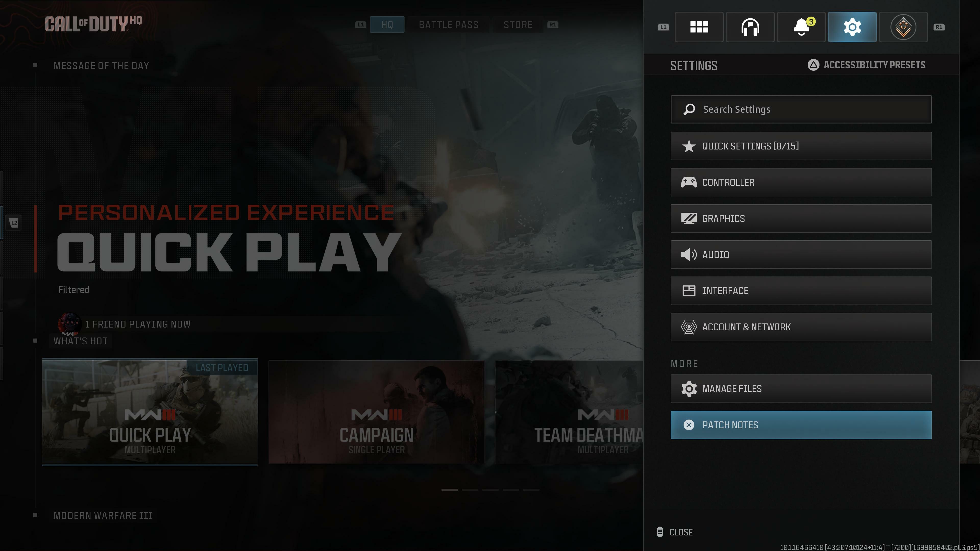This screenshot has width=980, height=551.
Task: Click the layout icon in Interface row
Action: 689,291
